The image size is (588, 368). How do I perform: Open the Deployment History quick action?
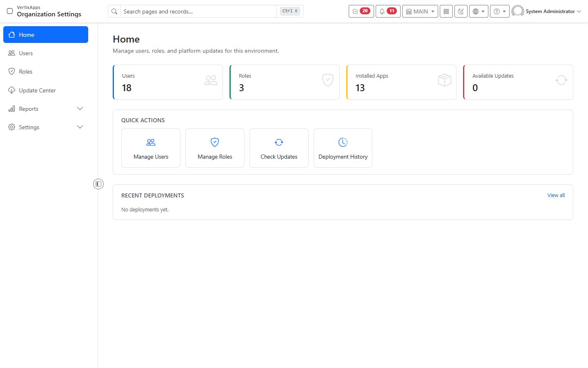click(x=343, y=148)
